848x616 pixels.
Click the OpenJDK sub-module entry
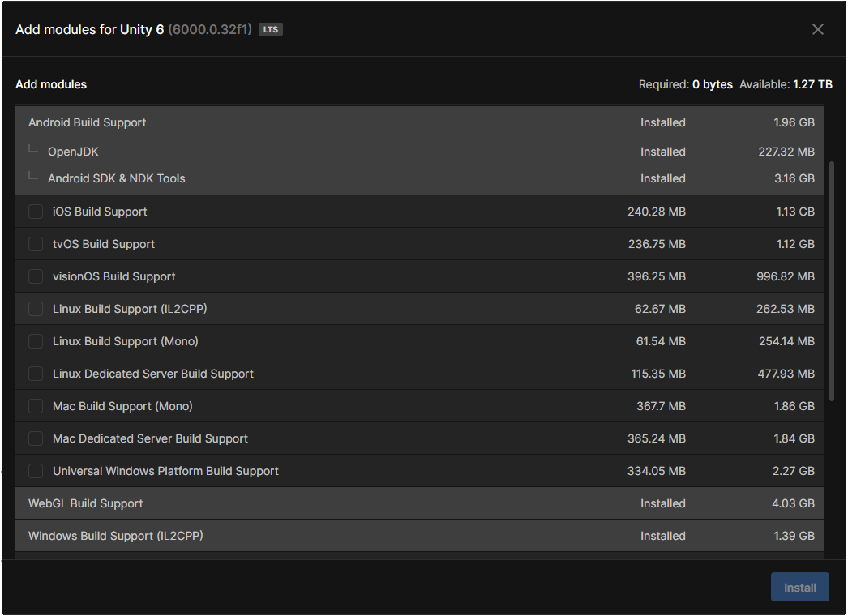tap(73, 152)
